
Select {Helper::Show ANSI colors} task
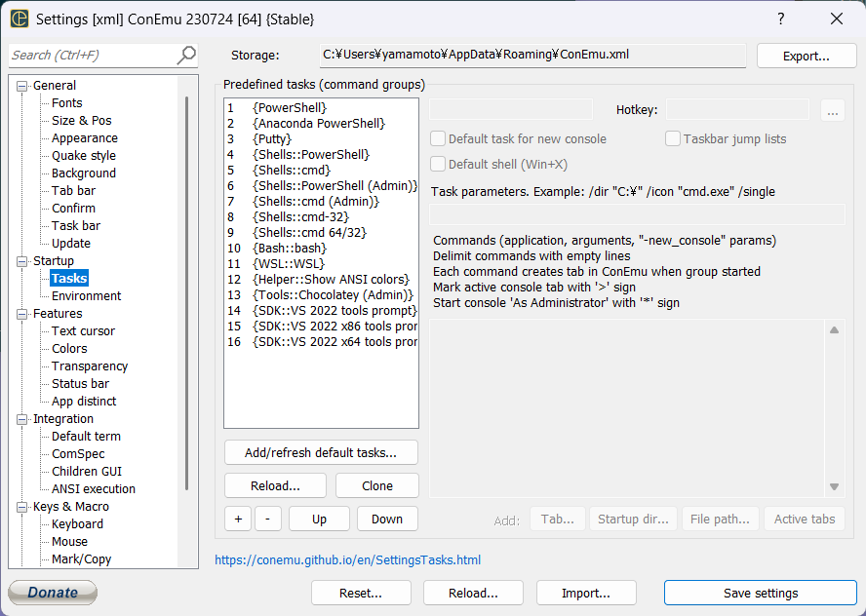click(x=320, y=280)
